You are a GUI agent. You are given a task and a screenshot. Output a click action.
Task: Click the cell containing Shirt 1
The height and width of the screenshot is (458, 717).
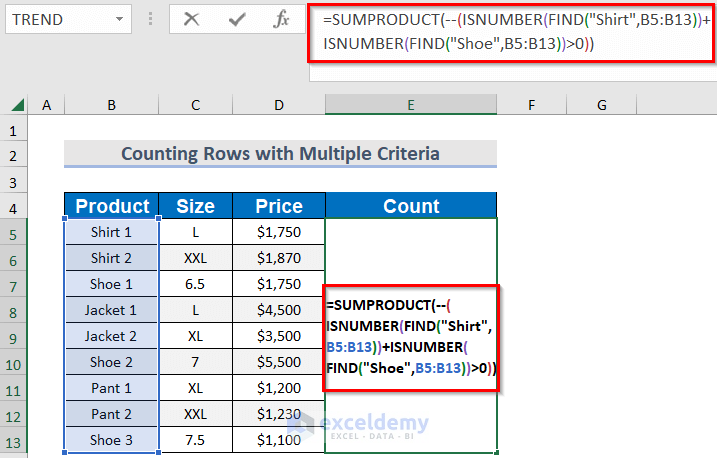[x=111, y=232]
